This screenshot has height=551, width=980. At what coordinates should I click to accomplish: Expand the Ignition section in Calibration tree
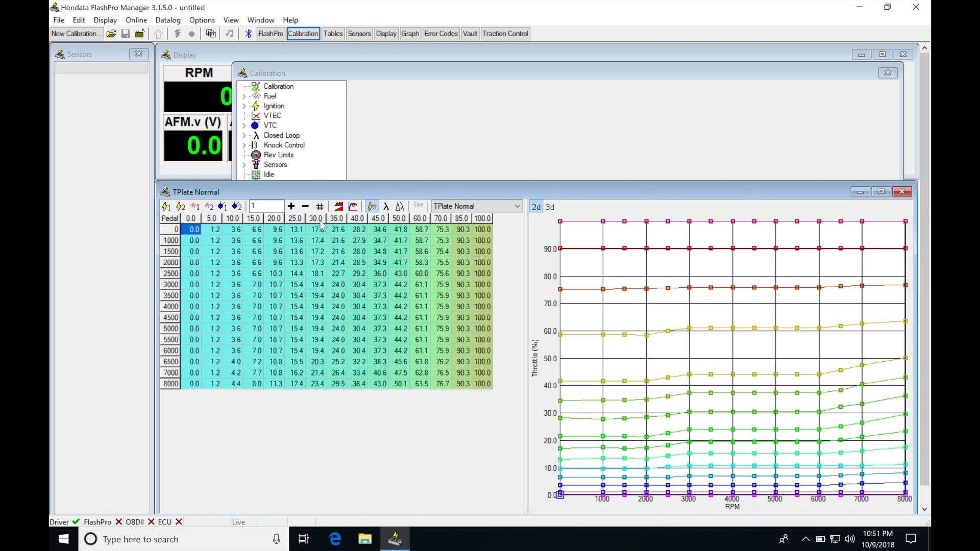pos(244,106)
